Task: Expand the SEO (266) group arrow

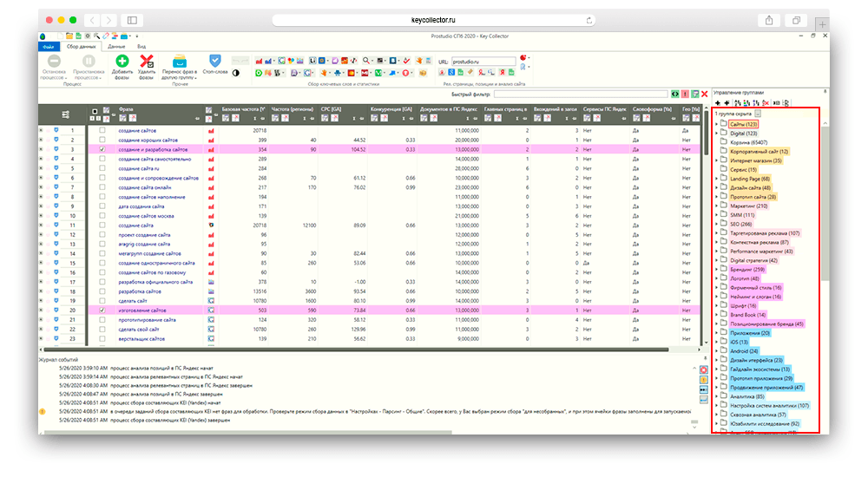Action: point(716,224)
